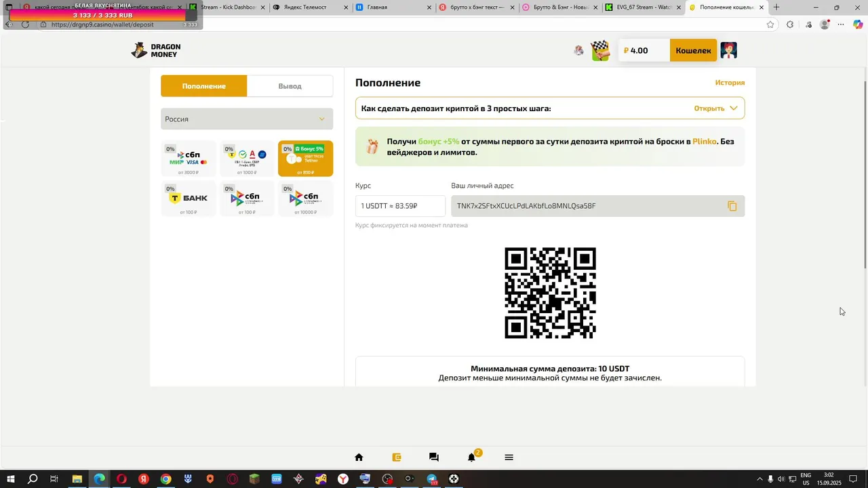
Task: Click the Dragon Money logo
Action: click(x=156, y=51)
